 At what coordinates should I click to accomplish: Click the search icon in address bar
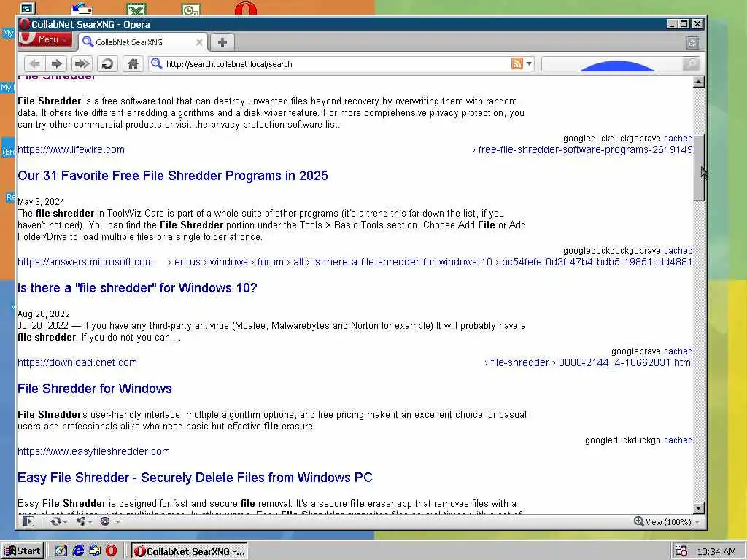pyautogui.click(x=156, y=63)
